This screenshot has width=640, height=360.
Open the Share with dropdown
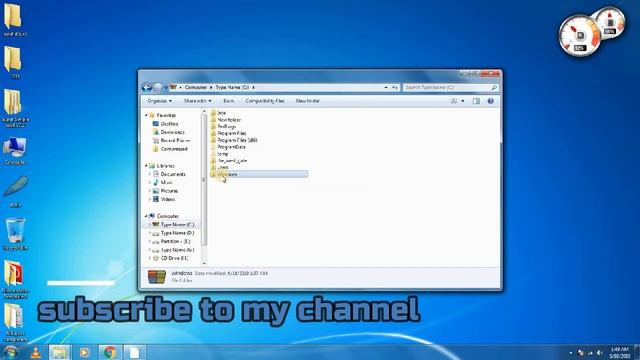[198, 101]
